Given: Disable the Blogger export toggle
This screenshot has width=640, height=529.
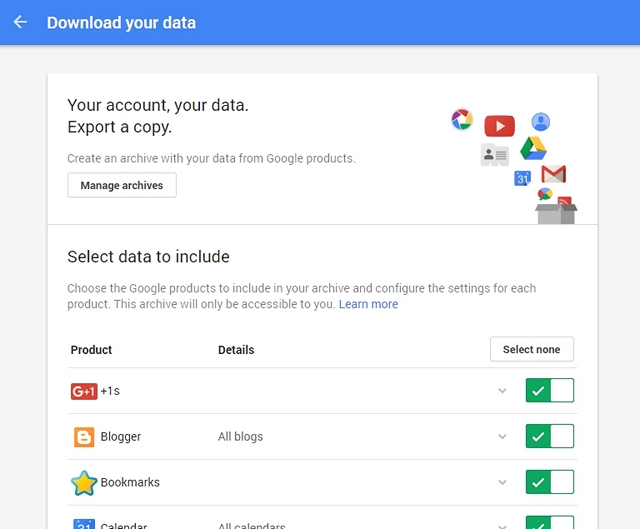Looking at the screenshot, I should (x=550, y=436).
